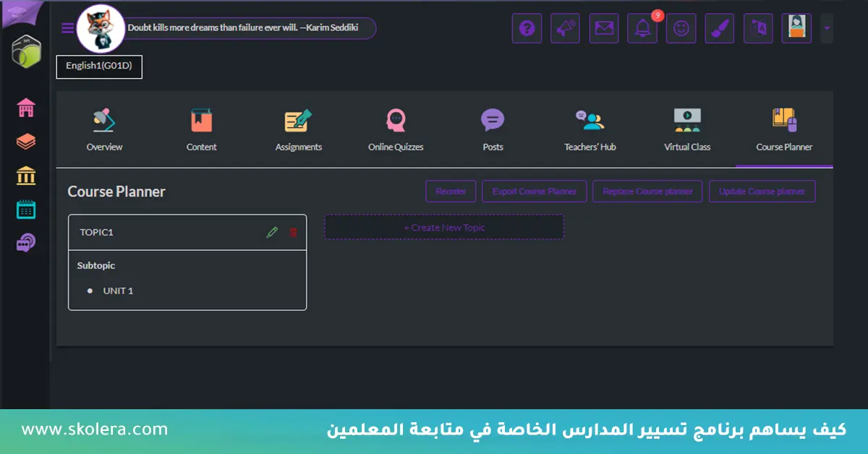Image resolution: width=868 pixels, height=454 pixels.
Task: Open the paintbrush theme customizer icon
Action: pyautogui.click(x=719, y=27)
